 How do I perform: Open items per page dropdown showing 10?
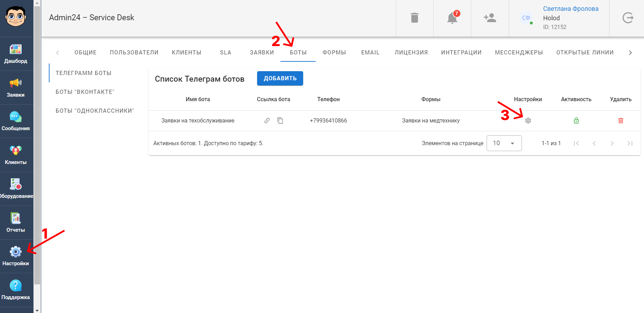coord(504,143)
